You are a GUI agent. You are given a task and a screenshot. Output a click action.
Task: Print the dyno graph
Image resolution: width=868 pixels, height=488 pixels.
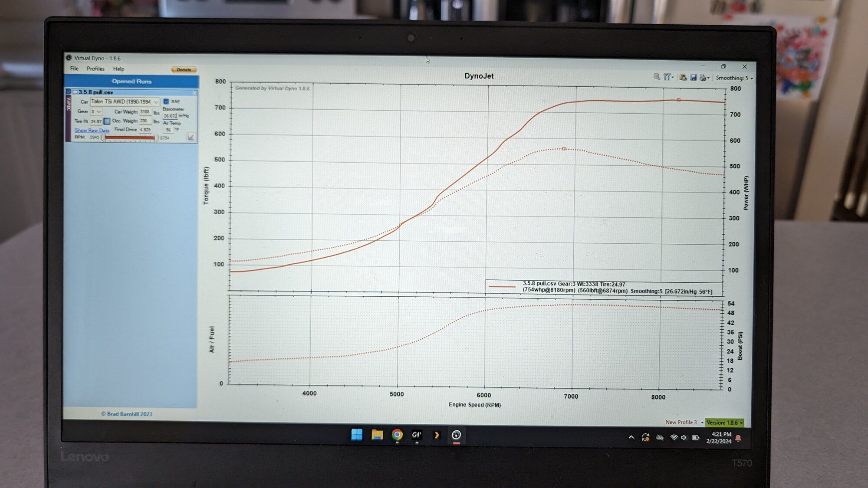pyautogui.click(x=702, y=78)
